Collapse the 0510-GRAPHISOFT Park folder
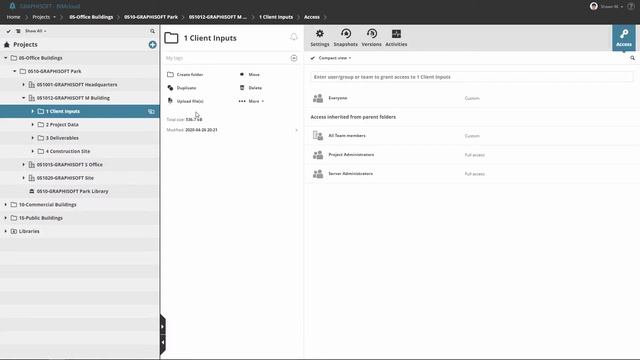This screenshot has width=640, height=360. point(15,71)
